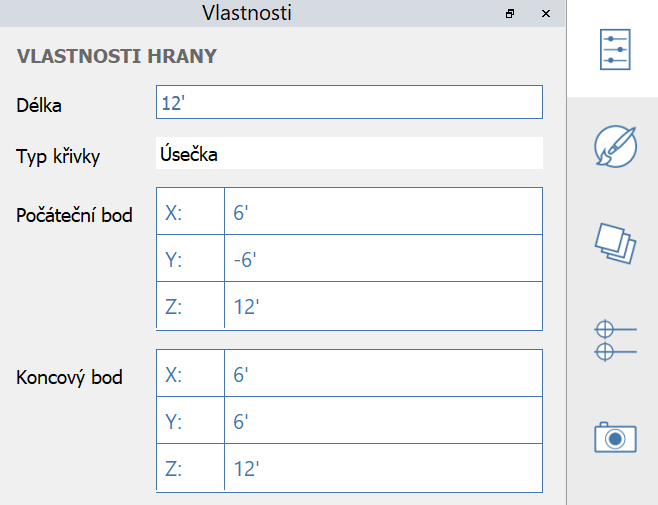This screenshot has height=505, width=658.
Task: Undock the Vlastnosti panel
Action: point(510,14)
